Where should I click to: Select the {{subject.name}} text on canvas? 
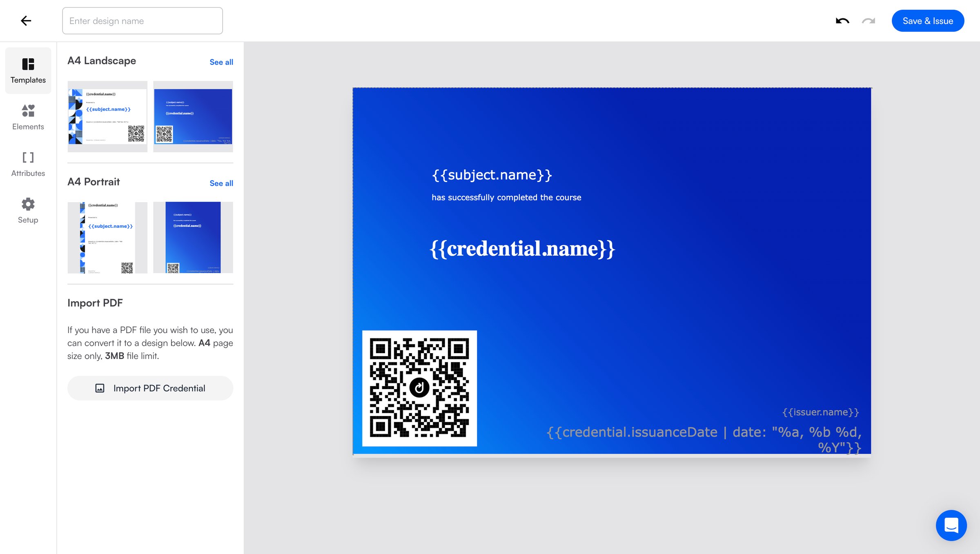pos(492,175)
